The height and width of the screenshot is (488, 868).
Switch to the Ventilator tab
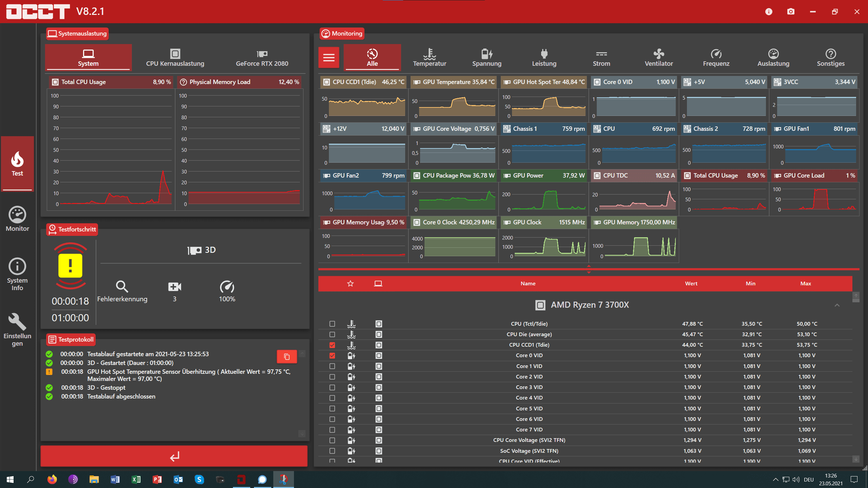point(658,58)
